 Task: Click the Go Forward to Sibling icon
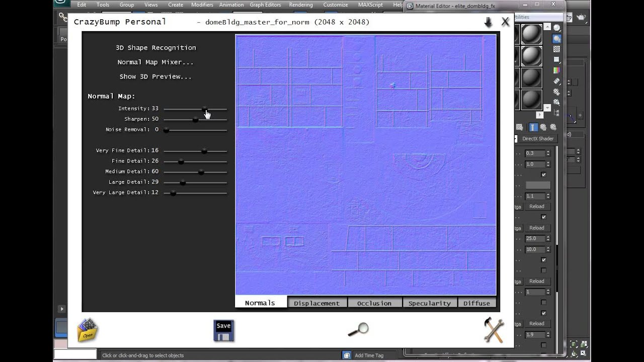pos(553,127)
